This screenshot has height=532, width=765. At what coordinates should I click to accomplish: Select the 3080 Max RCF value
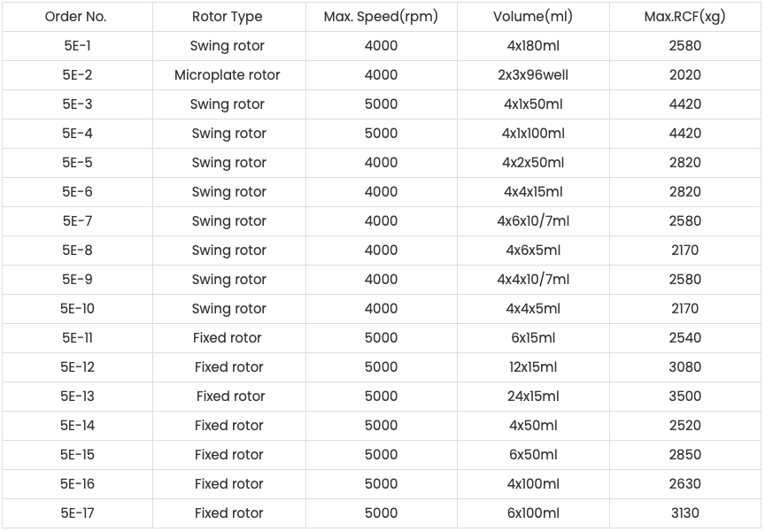point(685,367)
